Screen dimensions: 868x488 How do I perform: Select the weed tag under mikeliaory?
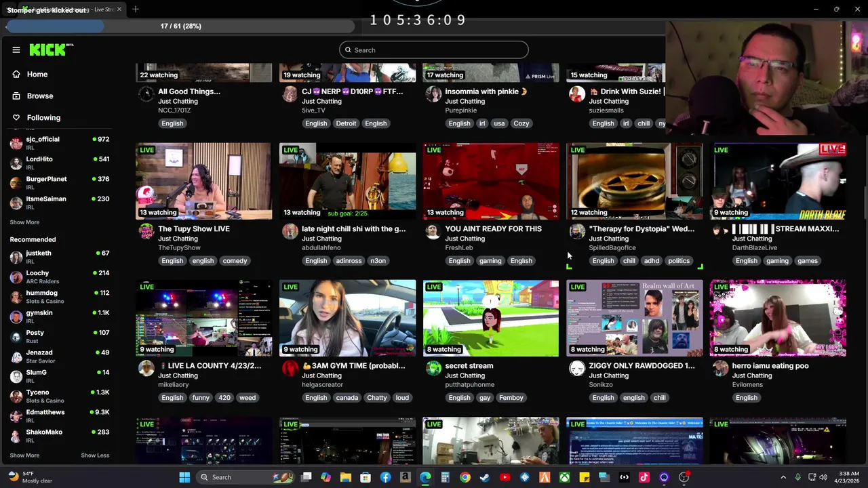248,398
